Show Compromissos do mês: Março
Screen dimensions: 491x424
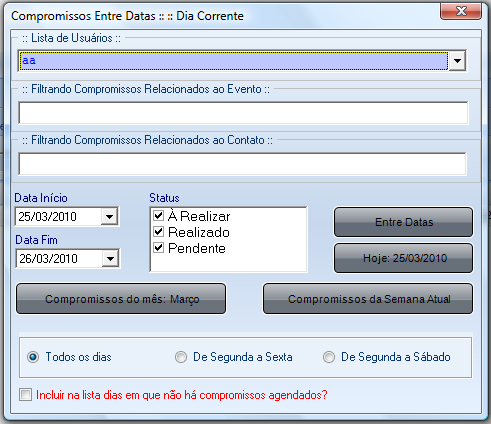pos(121,299)
